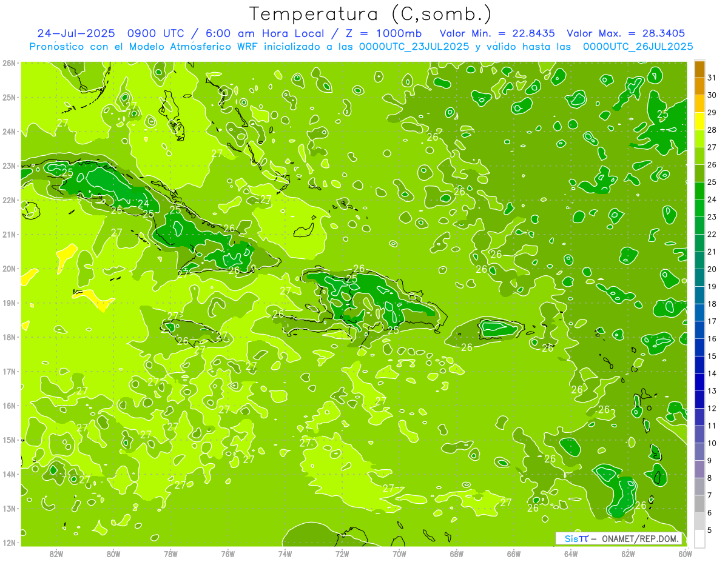
Task: Select the '23N' latitude axis label
Action: 9,166
